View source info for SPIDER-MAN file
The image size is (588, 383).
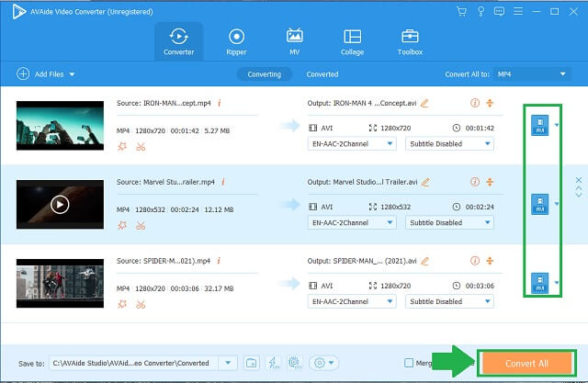(x=219, y=261)
